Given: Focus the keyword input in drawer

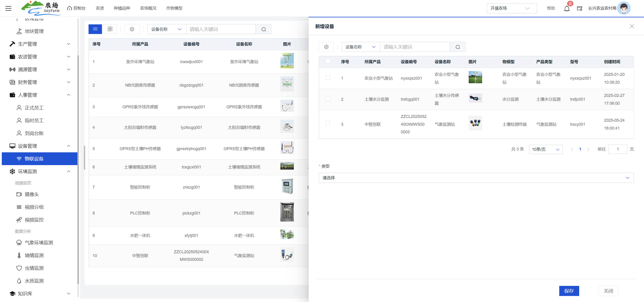Looking at the screenshot, I should click(x=415, y=47).
